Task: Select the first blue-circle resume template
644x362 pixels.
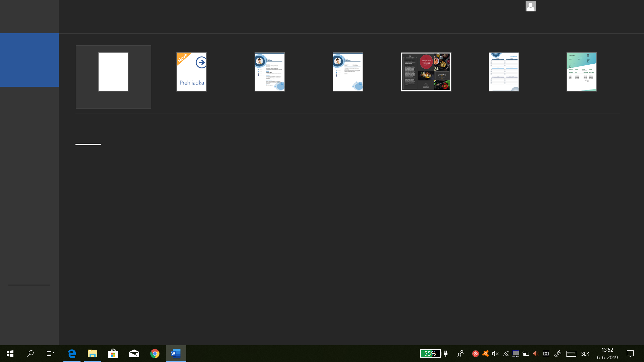Action: (270, 72)
